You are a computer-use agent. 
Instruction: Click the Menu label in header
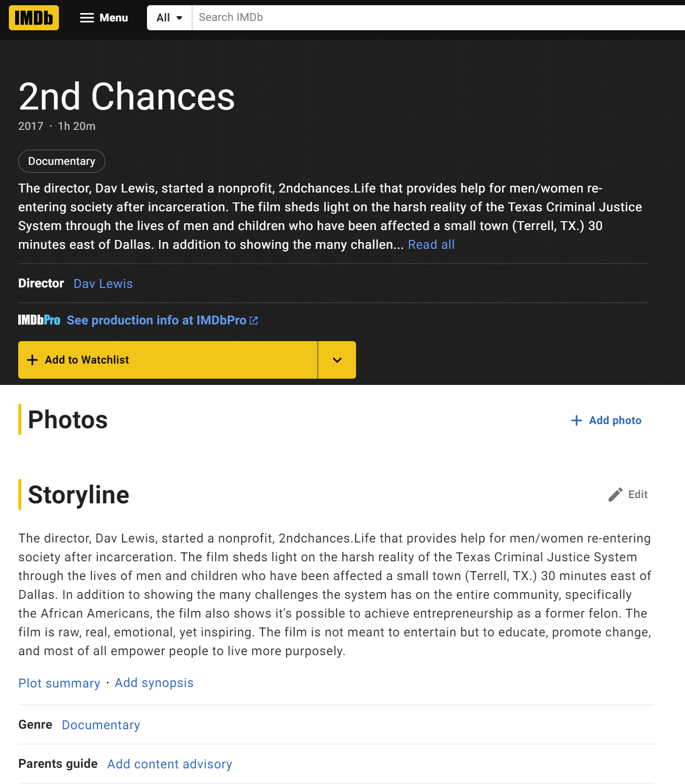click(114, 18)
